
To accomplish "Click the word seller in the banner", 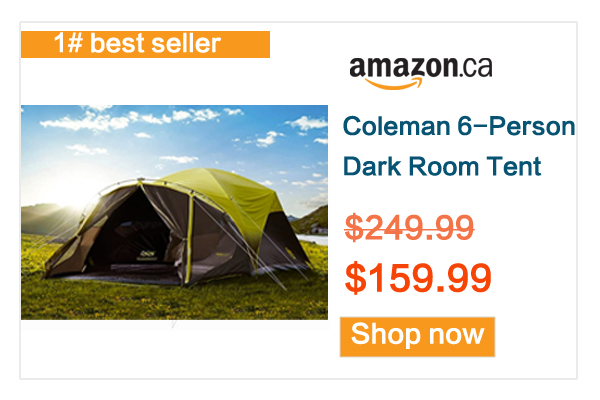I will tap(186, 43).
